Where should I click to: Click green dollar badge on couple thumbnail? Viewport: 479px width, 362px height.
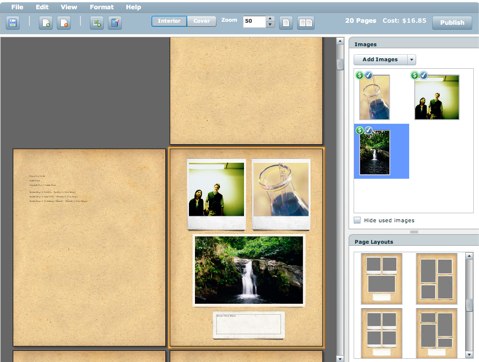(415, 75)
